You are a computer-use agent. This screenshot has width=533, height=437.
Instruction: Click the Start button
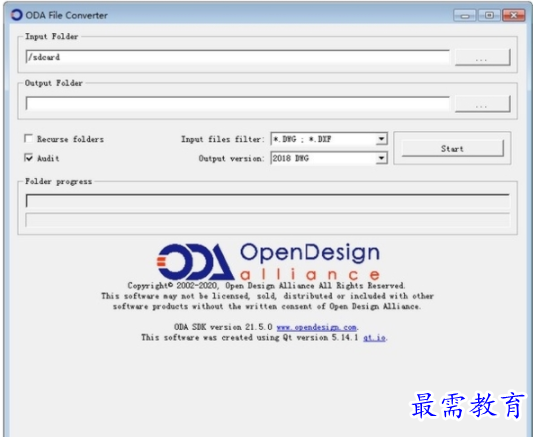click(x=452, y=148)
